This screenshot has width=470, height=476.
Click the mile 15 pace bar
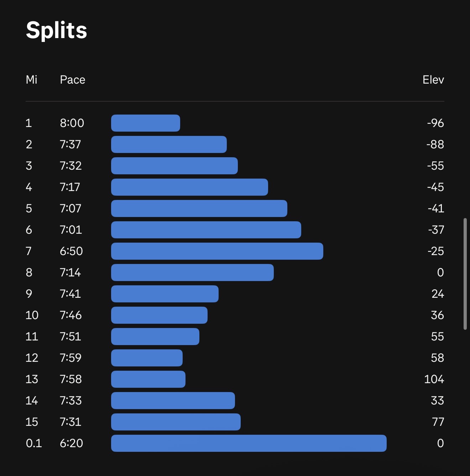click(176, 422)
